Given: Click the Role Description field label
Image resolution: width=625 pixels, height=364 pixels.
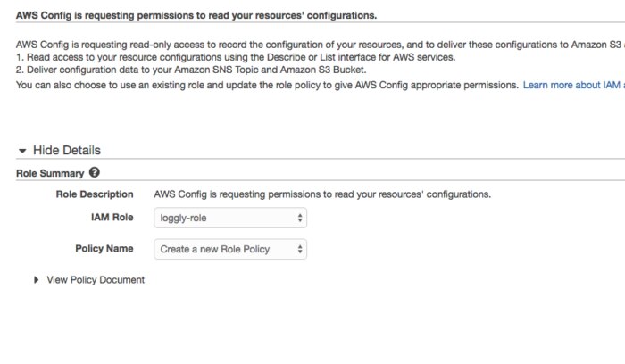Looking at the screenshot, I should 95,194.
